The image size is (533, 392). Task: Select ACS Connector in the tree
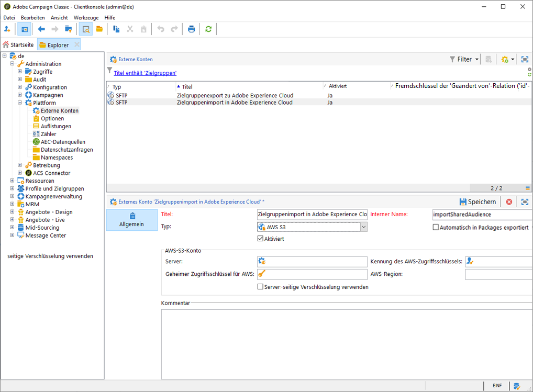pos(52,173)
